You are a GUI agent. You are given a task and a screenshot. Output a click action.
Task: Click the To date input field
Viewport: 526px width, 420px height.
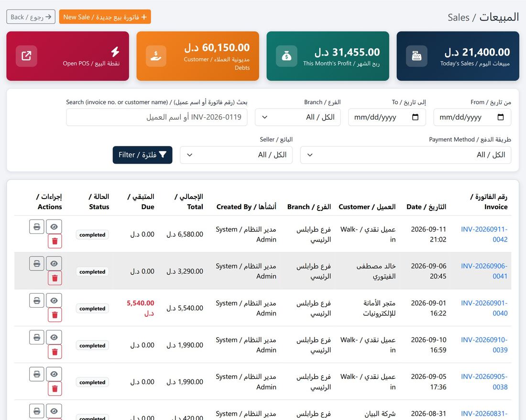pyautogui.click(x=387, y=117)
